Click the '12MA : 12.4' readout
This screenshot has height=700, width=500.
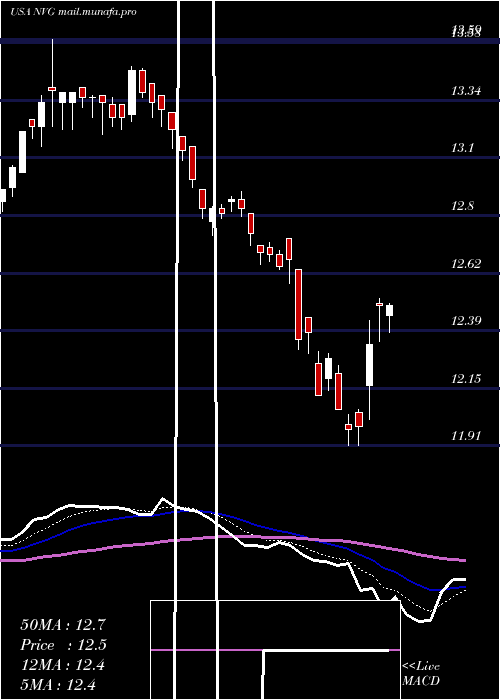pyautogui.click(x=63, y=665)
